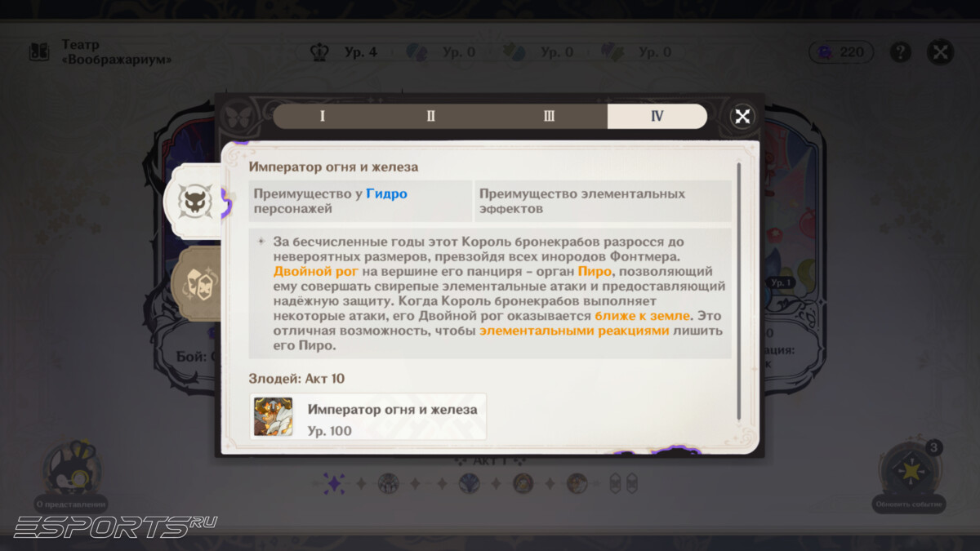Click the crown icon next to Ур. 4
This screenshot has height=551, width=980.
coord(319,52)
